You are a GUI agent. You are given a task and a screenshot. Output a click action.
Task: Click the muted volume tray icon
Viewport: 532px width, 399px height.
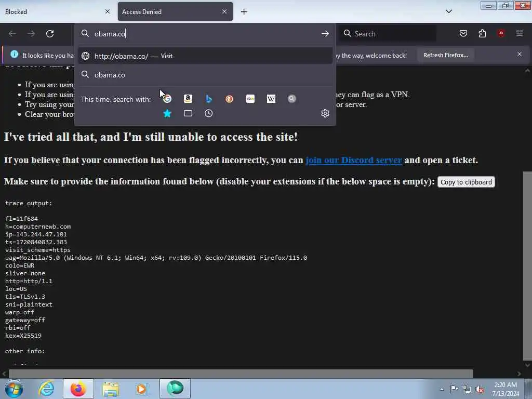[480, 389]
